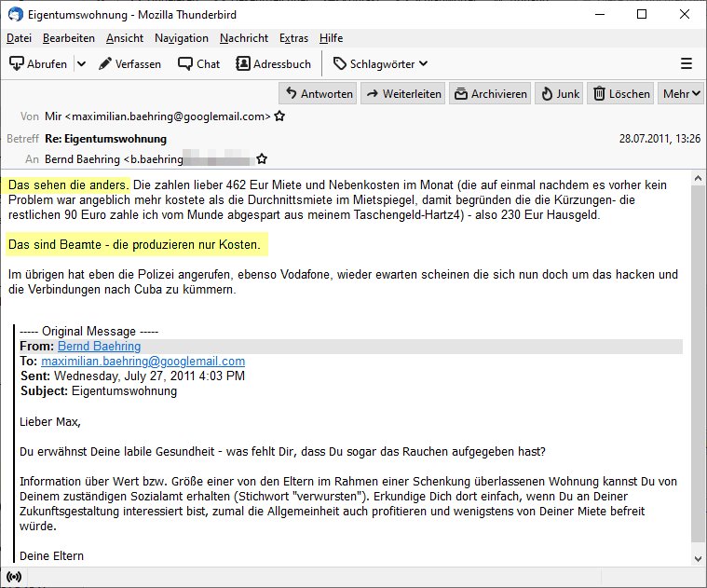Delete message with Löschen trash button

pos(621,94)
